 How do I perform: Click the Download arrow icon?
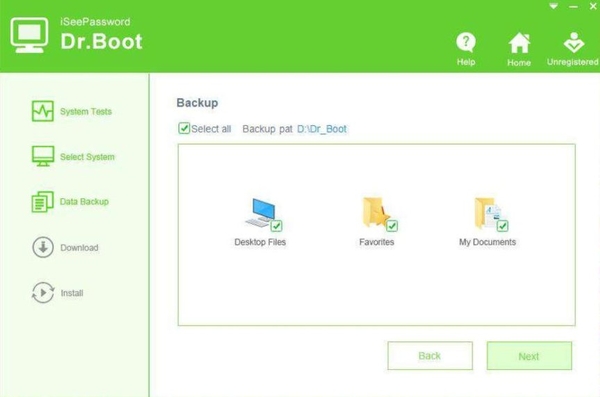[x=43, y=247]
